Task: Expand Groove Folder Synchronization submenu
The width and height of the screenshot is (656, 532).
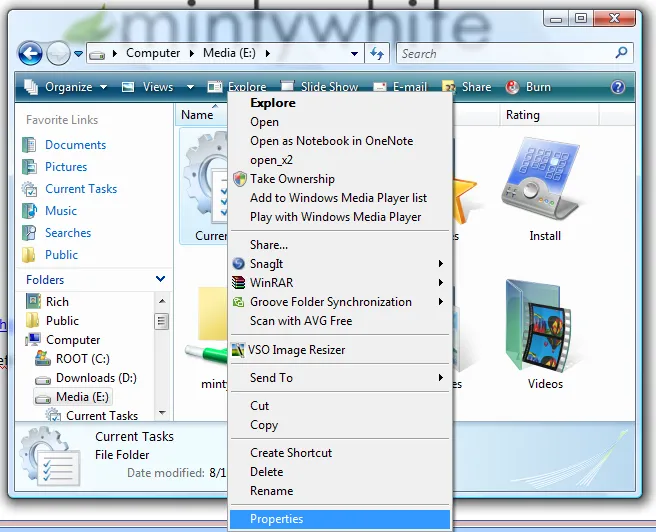Action: coord(341,302)
